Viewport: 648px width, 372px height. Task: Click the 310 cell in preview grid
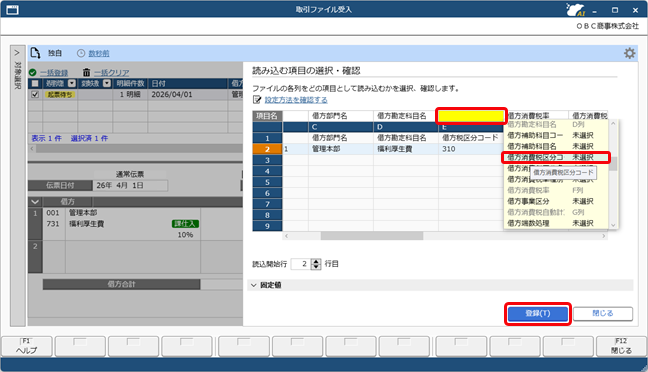pos(471,149)
